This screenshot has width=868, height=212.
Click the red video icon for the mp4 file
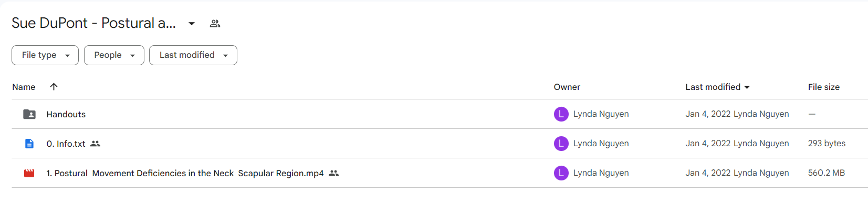(x=29, y=173)
